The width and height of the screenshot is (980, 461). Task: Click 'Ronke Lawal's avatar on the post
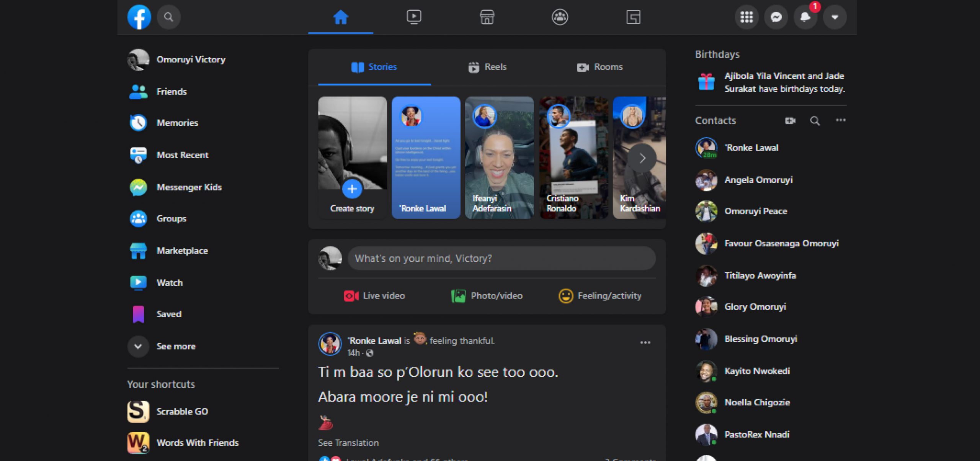[330, 344]
